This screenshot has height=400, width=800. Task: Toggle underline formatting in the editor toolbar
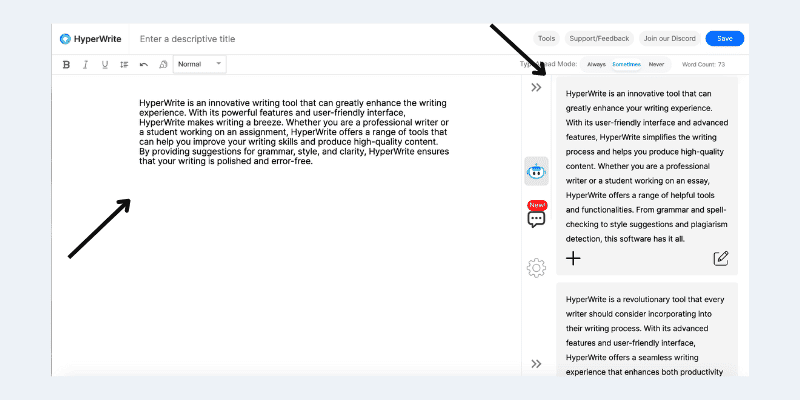tap(105, 65)
